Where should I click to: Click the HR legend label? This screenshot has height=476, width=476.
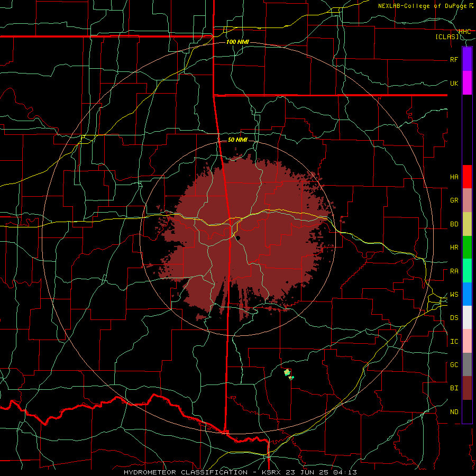[454, 248]
